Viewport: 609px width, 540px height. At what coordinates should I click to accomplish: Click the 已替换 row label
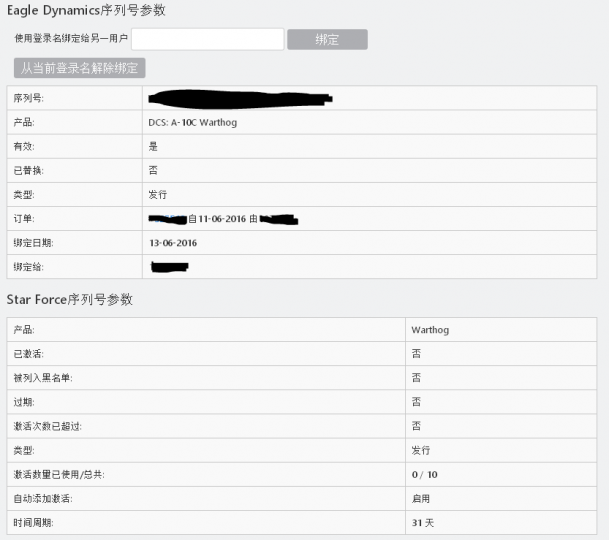pos(25,170)
